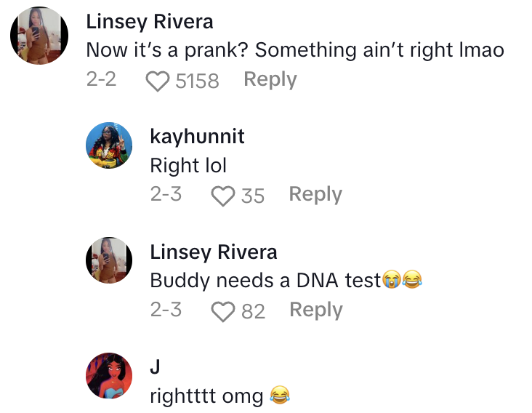Select the "Now it's a prank?" comment text
Viewport: 532px width, 413px height.
click(x=295, y=50)
